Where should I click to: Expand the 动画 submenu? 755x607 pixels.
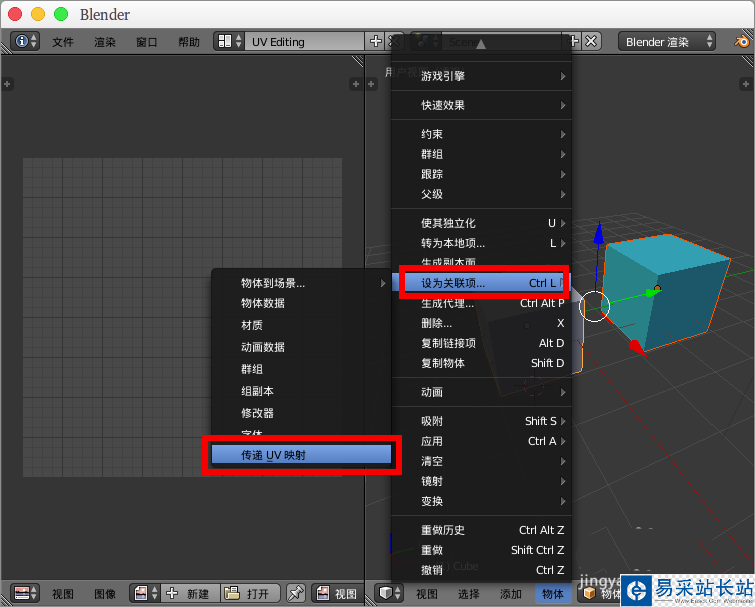tap(482, 392)
